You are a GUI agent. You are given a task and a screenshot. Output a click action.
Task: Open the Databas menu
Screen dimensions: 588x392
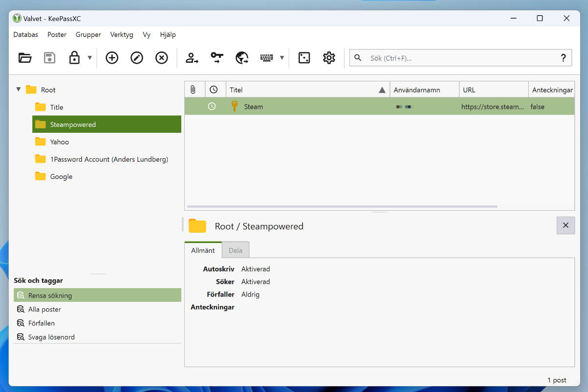pos(25,35)
